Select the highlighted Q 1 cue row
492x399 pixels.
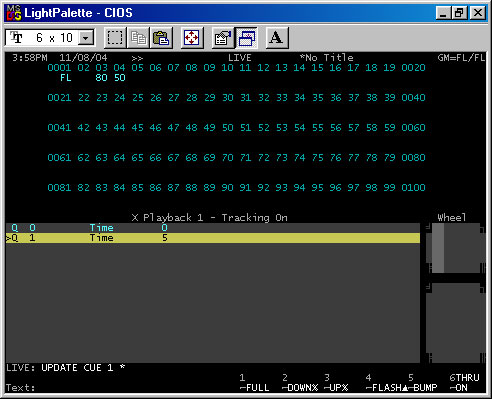click(213, 238)
